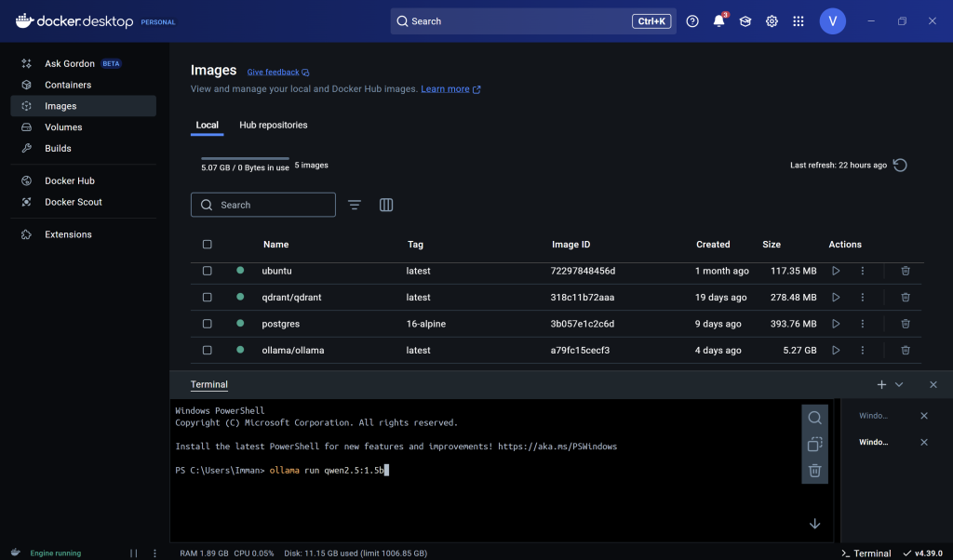Open more actions for postgres image
This screenshot has width=953, height=560.
point(863,324)
